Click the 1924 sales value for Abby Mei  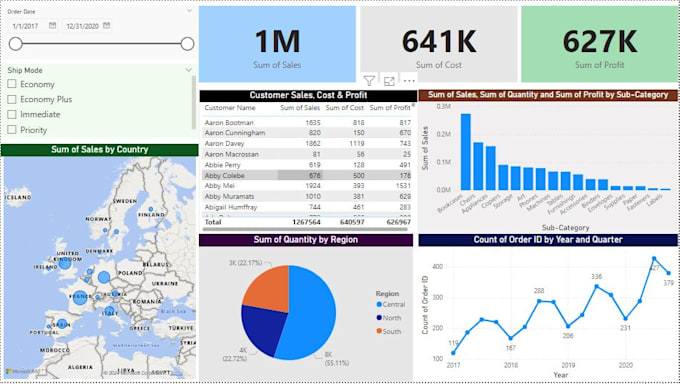click(313, 186)
